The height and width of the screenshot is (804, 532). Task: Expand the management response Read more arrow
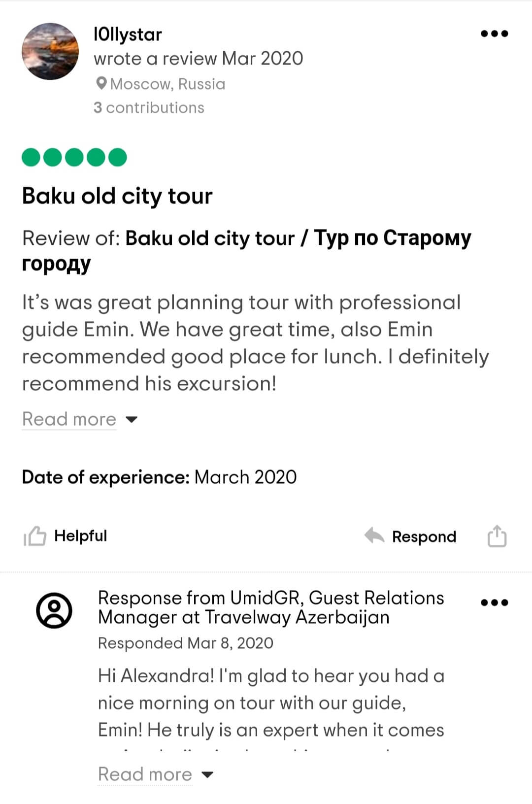[x=208, y=775]
